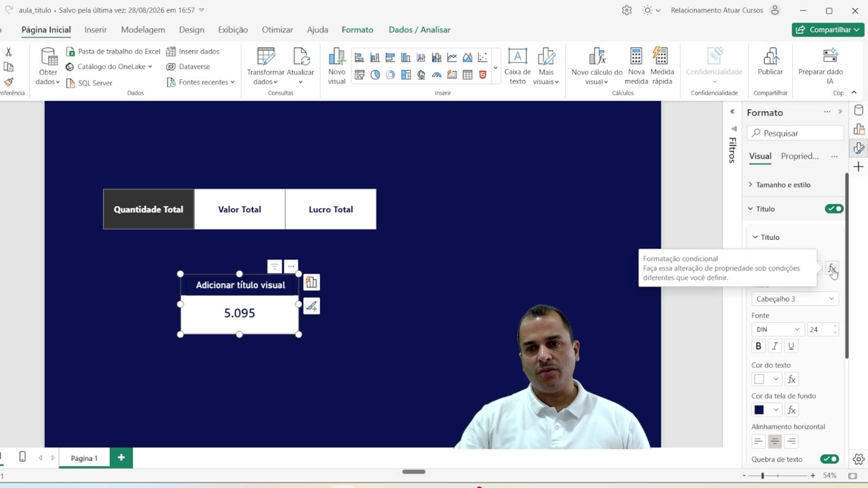Toggle the Título switch off
The image size is (868, 488).
tap(834, 209)
